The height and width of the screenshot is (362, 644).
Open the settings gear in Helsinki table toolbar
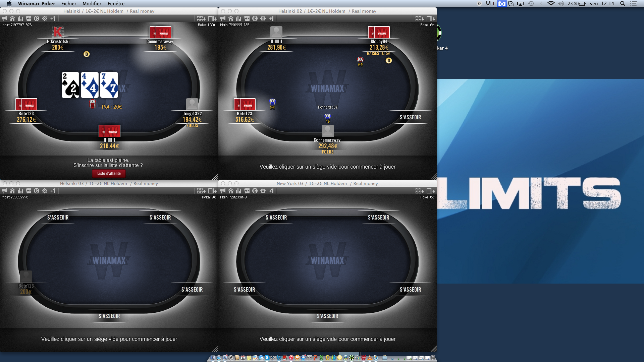point(45,18)
